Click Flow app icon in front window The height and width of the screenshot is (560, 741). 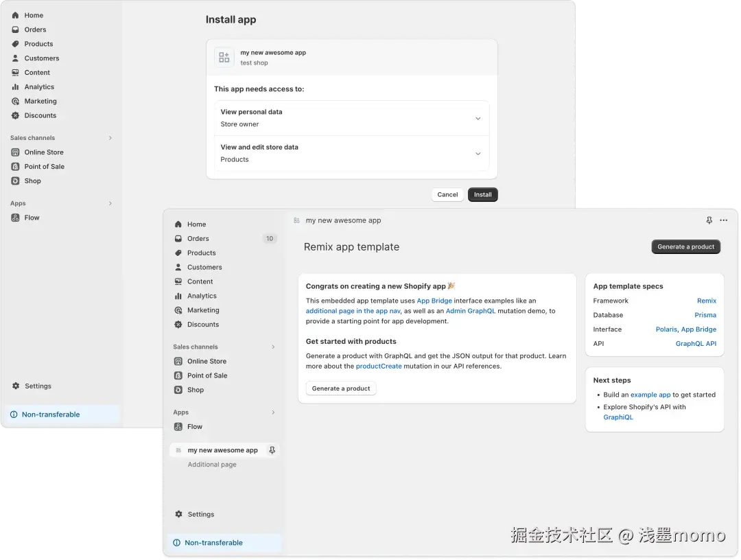click(178, 427)
